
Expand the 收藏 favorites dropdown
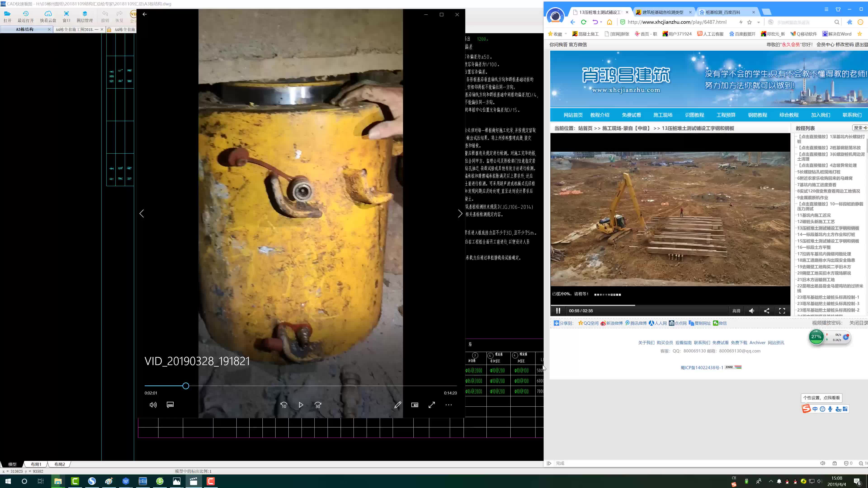[x=566, y=34]
